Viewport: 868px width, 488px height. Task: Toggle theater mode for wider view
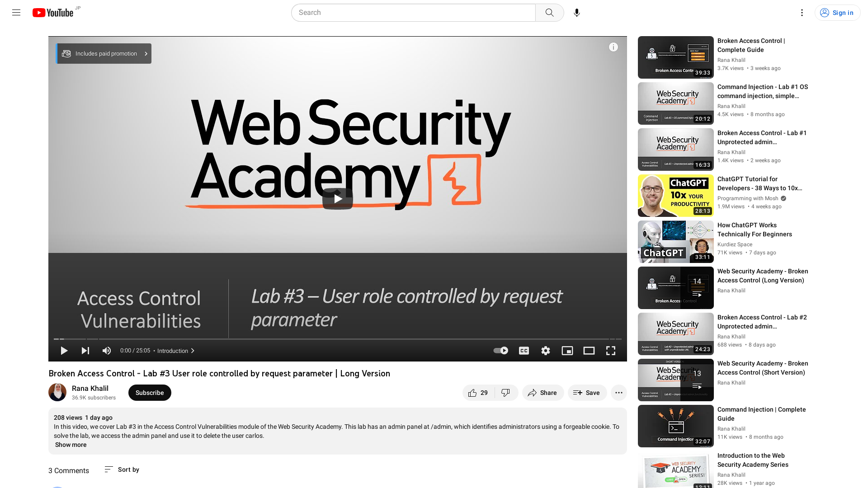(x=589, y=350)
